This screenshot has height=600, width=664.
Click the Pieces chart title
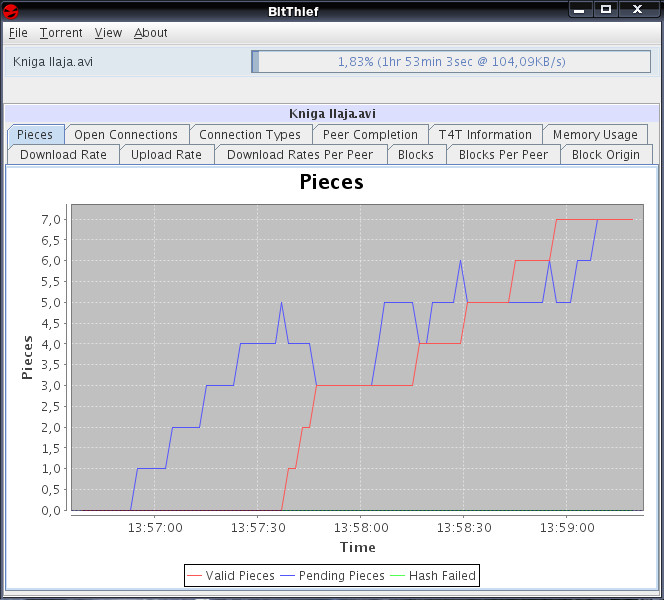coord(332,182)
